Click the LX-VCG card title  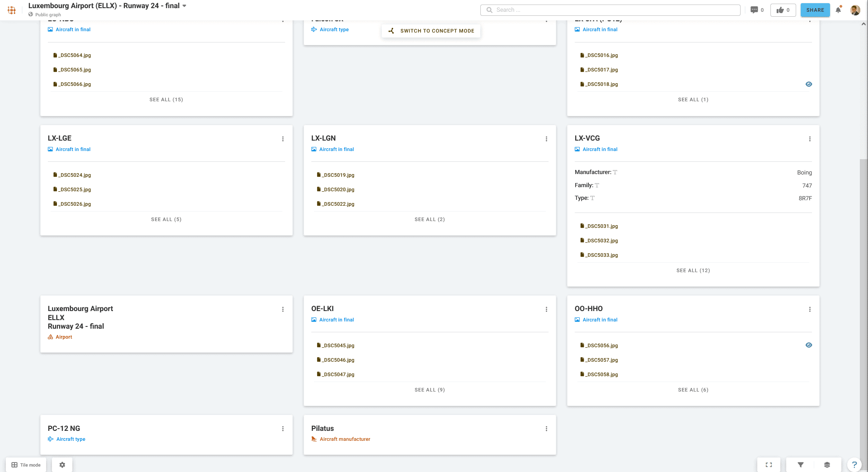pos(587,138)
